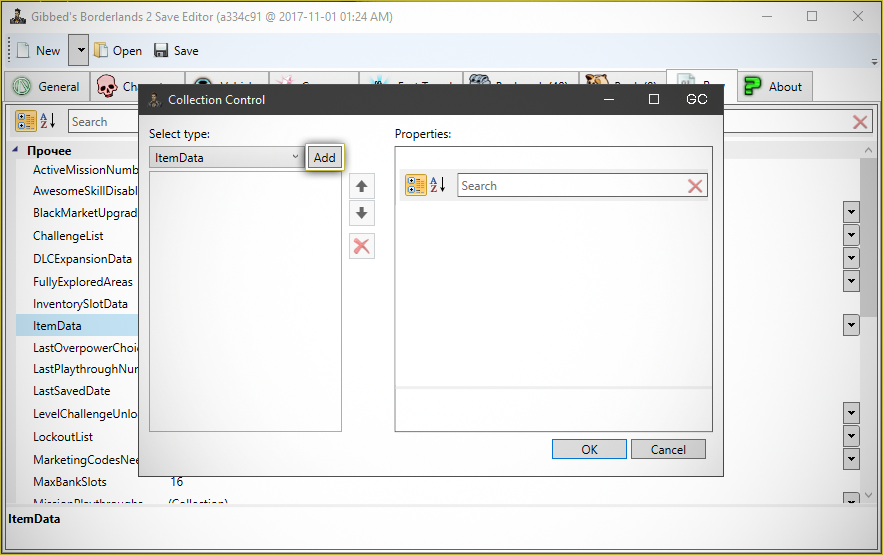The width and height of the screenshot is (883, 555).
Task: Switch Properties panel to categorized view
Action: click(x=416, y=185)
